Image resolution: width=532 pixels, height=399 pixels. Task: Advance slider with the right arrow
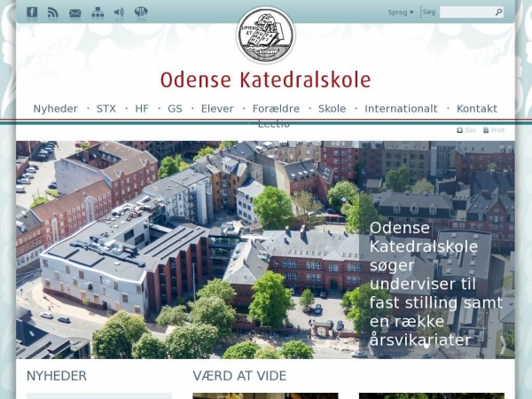(x=503, y=345)
